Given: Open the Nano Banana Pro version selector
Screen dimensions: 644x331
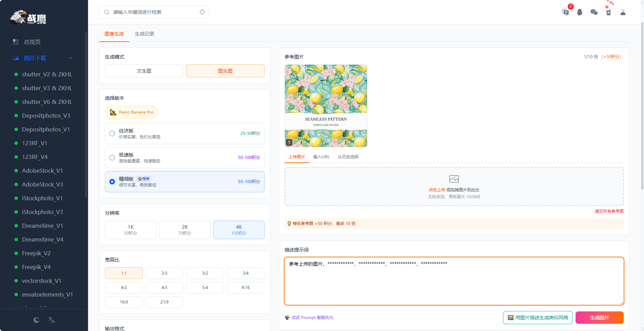Looking at the screenshot, I should (x=131, y=112).
